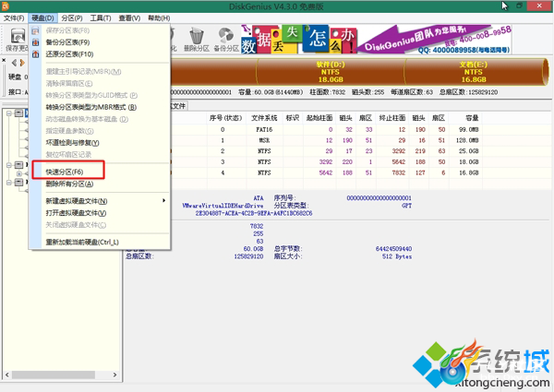Click the Save Changes (保存更改) toolbar icon
The width and height of the screenshot is (554, 392).
[18, 40]
